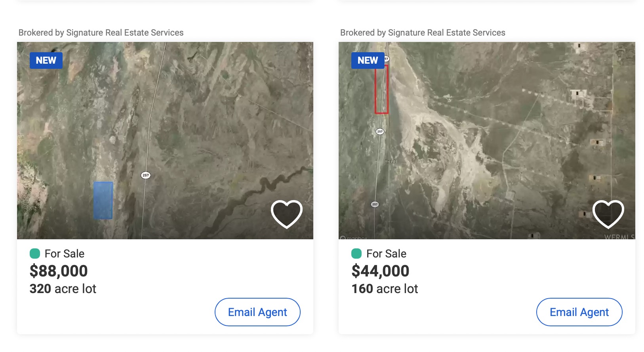This screenshot has width=644, height=352.
Task: Save the $88,000 listing with heart icon
Action: point(286,214)
